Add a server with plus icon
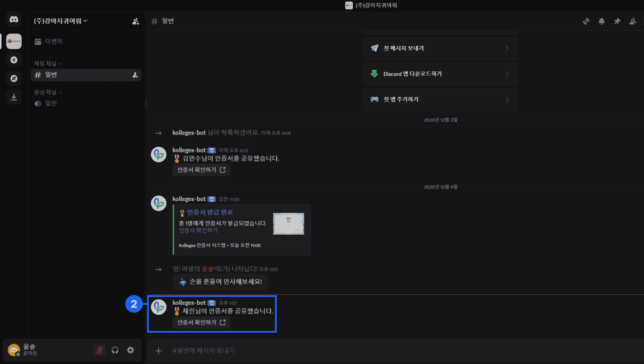 pos(14,60)
